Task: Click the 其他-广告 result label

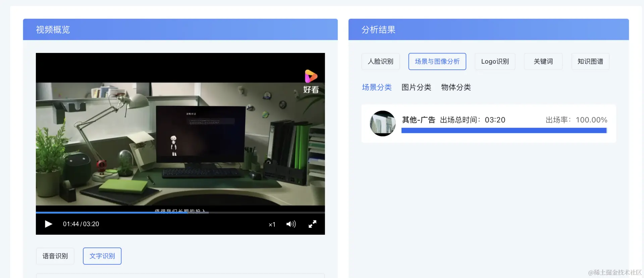Action: pyautogui.click(x=418, y=120)
